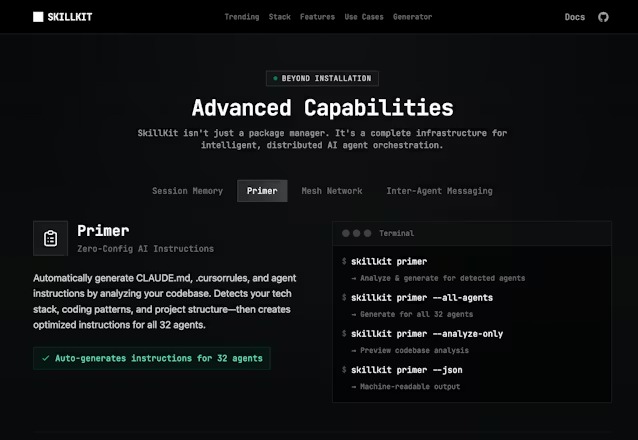Click the Primer clipboard icon
This screenshot has width=638, height=440.
click(50, 239)
